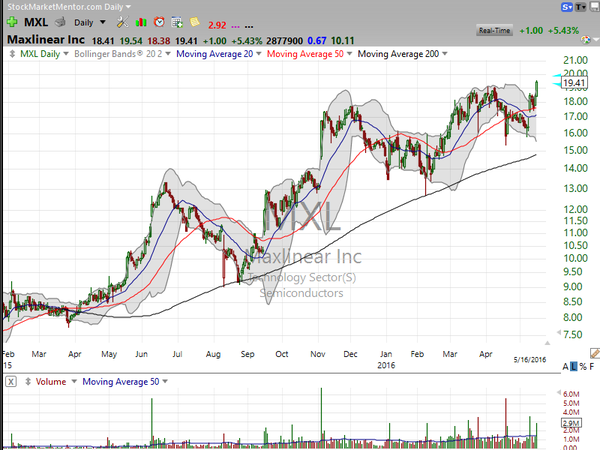Click the MXL ticker symbol
The image size is (600, 450).
click(x=36, y=22)
